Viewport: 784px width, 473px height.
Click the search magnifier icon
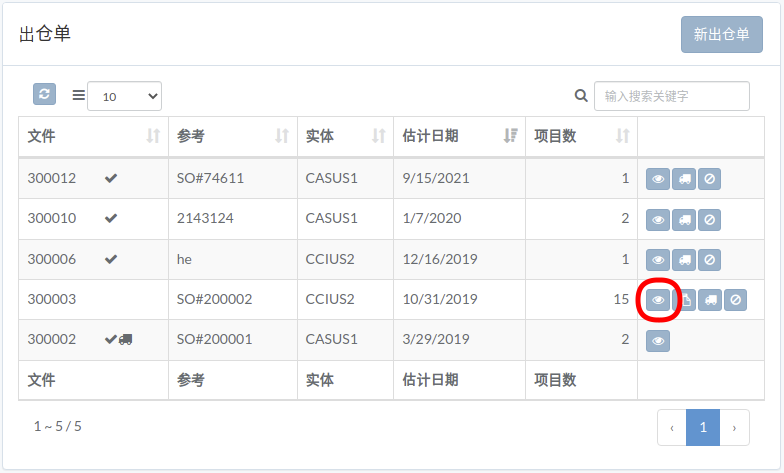(581, 95)
